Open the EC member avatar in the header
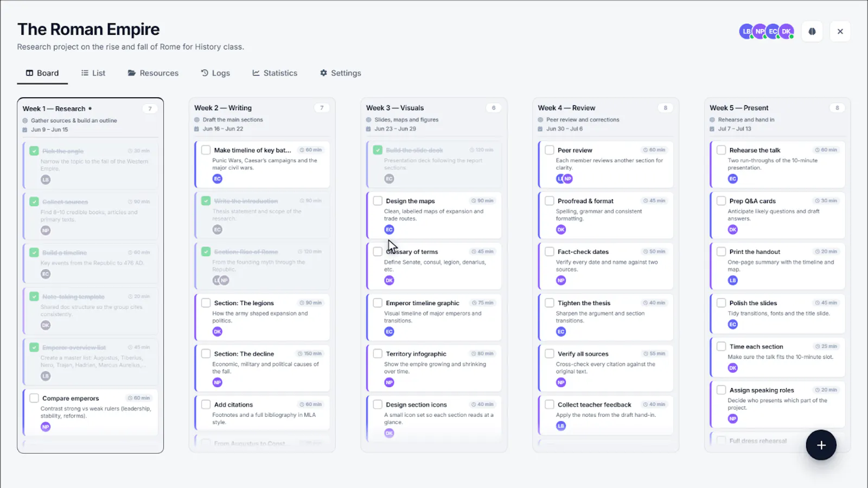Screen dimensions: 868x488 (773, 31)
